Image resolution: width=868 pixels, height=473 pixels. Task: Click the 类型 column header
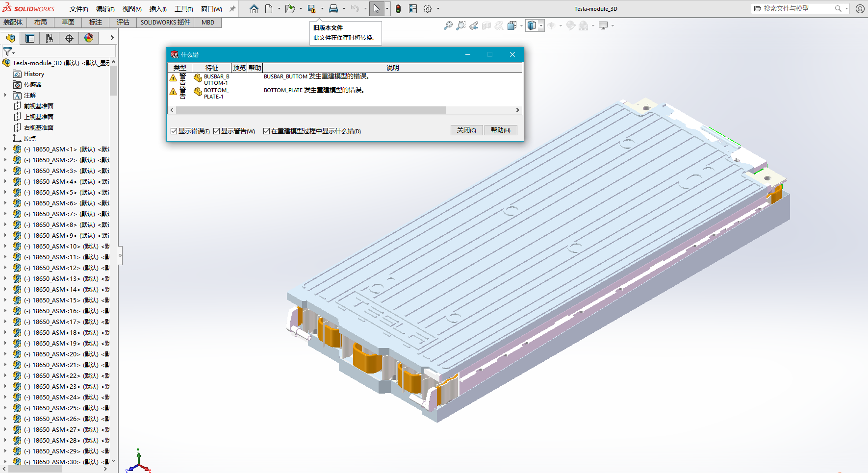(x=180, y=68)
